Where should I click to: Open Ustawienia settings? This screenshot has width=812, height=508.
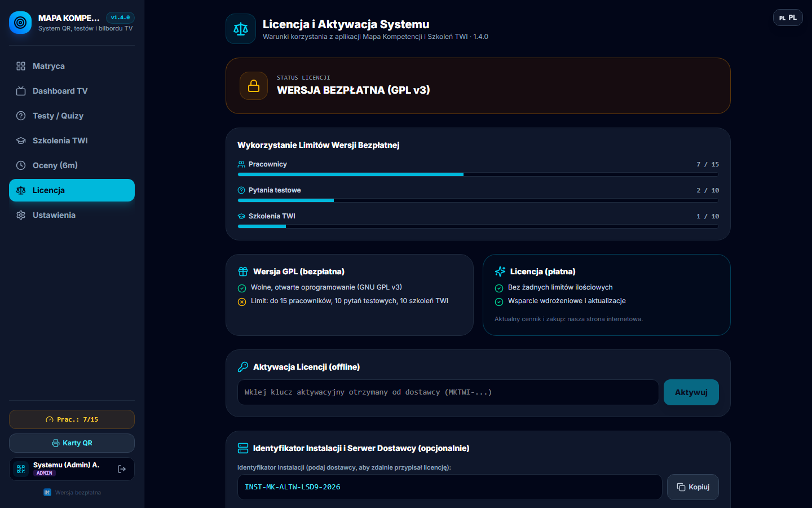click(x=72, y=215)
